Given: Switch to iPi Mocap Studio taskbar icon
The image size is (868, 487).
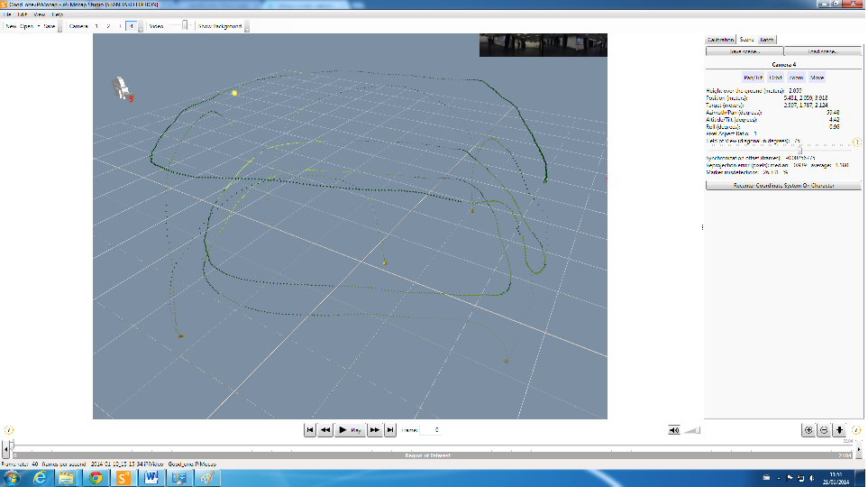Looking at the screenshot, I should pos(123,478).
